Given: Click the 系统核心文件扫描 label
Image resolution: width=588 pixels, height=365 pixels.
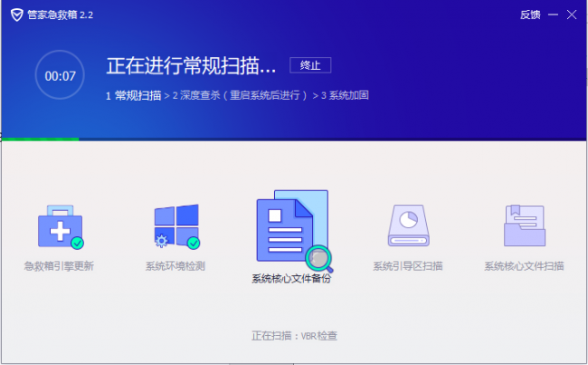Looking at the screenshot, I should pos(524,266).
